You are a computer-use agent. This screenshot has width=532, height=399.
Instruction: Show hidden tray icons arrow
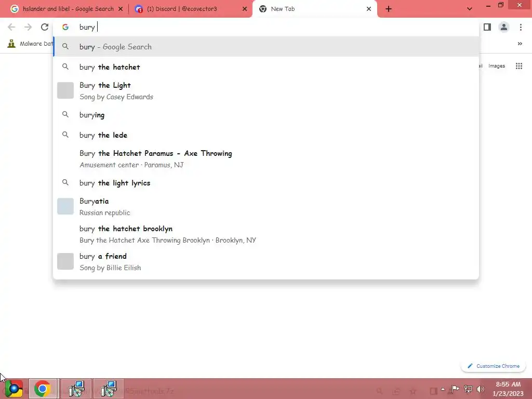tap(443, 389)
